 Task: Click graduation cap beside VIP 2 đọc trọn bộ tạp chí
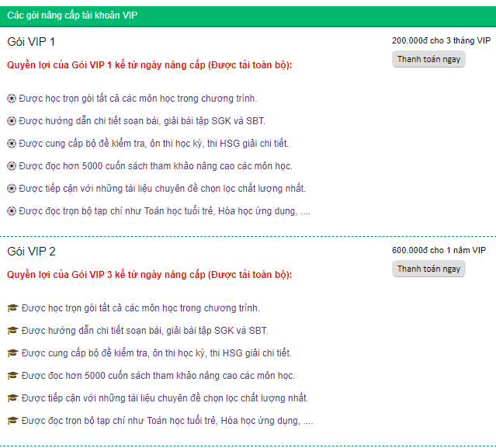tap(12, 421)
